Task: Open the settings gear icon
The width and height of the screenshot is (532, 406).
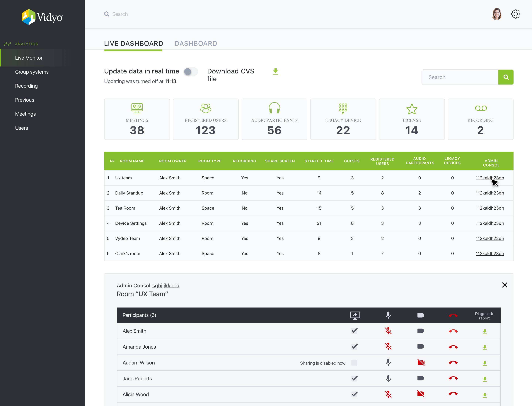Action: (x=516, y=14)
